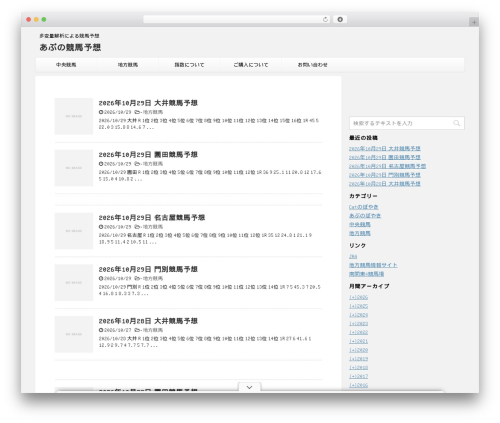
Task: Open the 指数について navigation menu item
Action: tap(189, 65)
